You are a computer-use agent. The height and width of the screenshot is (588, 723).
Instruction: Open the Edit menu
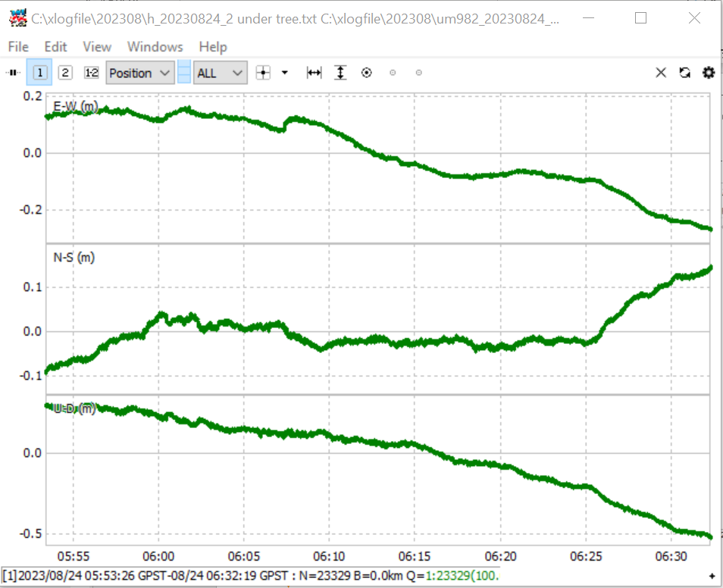pos(56,46)
